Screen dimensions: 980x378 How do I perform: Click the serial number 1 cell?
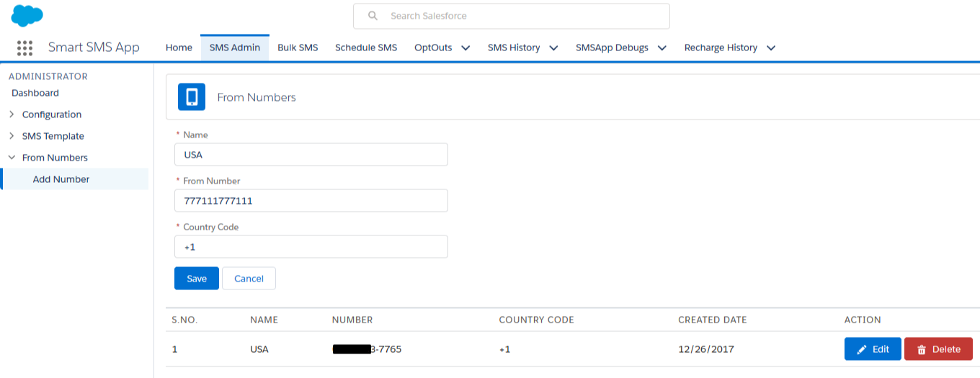pyautogui.click(x=174, y=349)
